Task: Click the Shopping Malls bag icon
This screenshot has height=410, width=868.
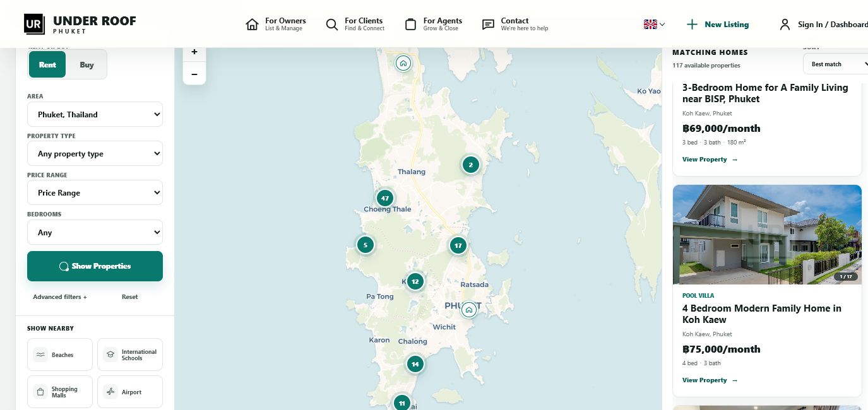Action: (x=40, y=392)
